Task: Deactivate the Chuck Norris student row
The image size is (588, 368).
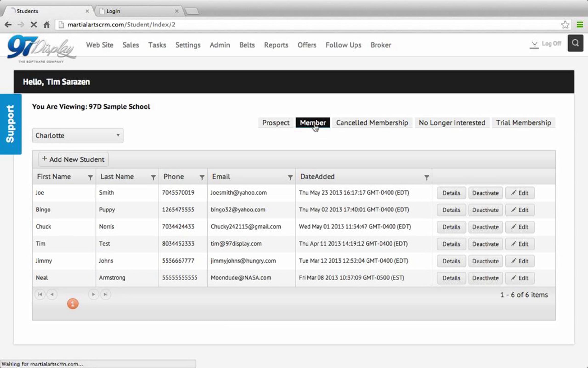Action: [x=485, y=227]
